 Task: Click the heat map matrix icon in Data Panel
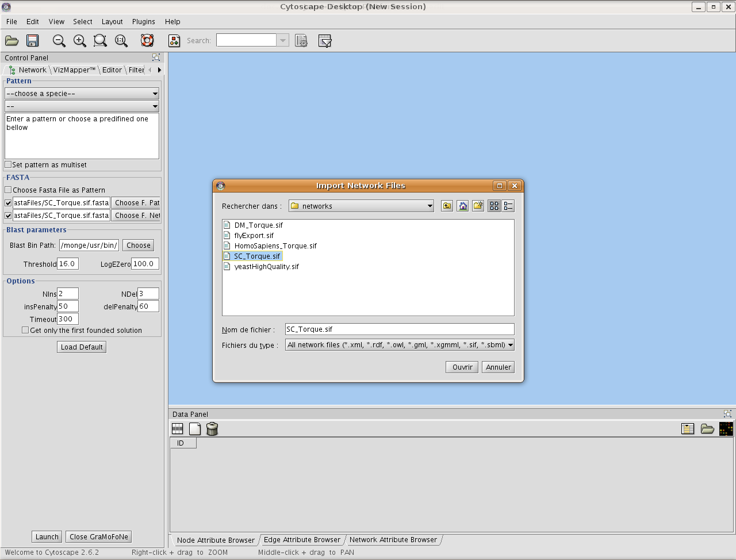726,429
